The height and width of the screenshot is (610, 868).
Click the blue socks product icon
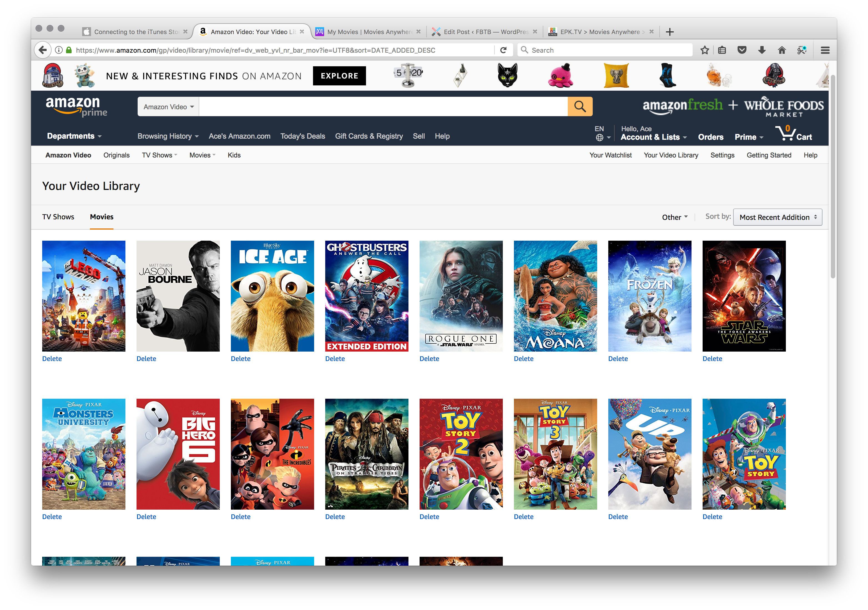(667, 75)
